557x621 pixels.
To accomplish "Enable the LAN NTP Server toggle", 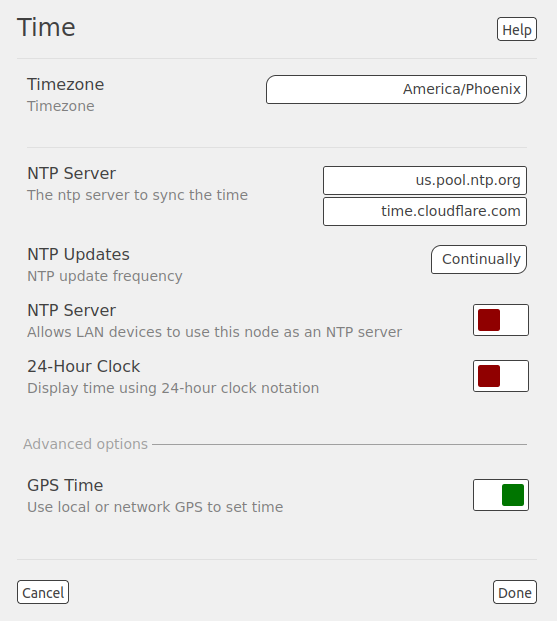I will 501,320.
